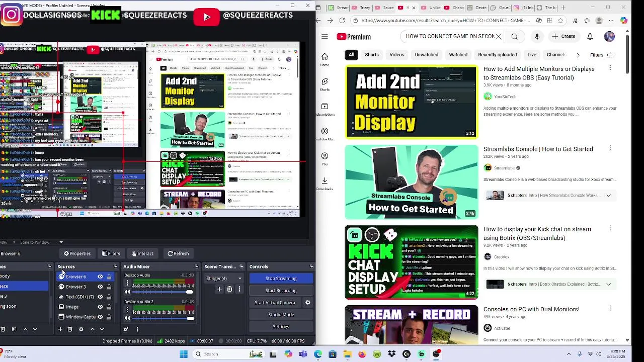
Task: Add a new source in OBS Sources
Action: 60,329
